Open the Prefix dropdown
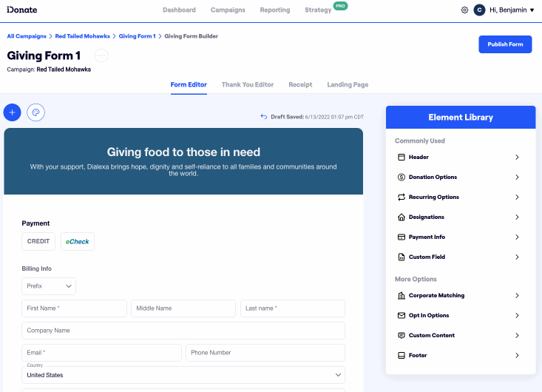The height and width of the screenshot is (392, 542). [49, 286]
